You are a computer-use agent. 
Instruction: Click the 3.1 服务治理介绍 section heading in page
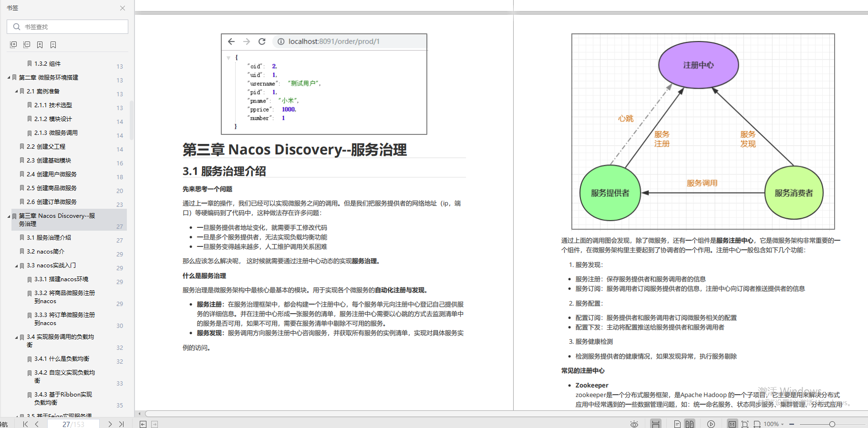click(x=224, y=171)
